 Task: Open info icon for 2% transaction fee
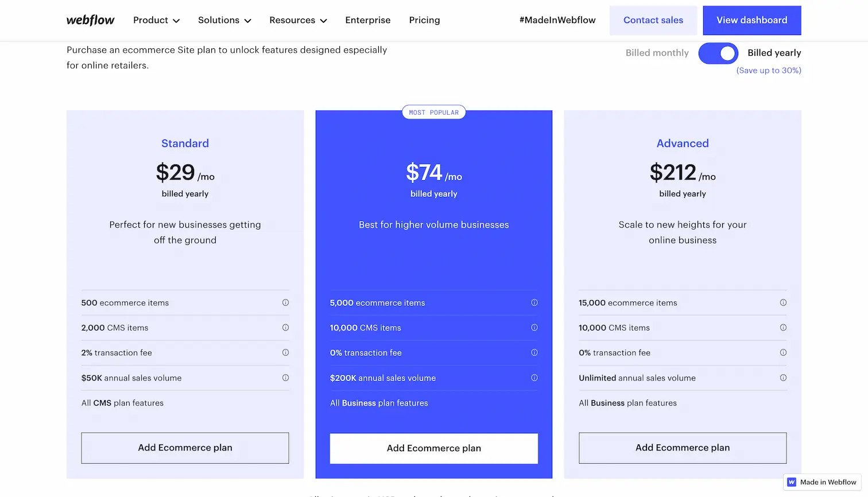click(285, 352)
